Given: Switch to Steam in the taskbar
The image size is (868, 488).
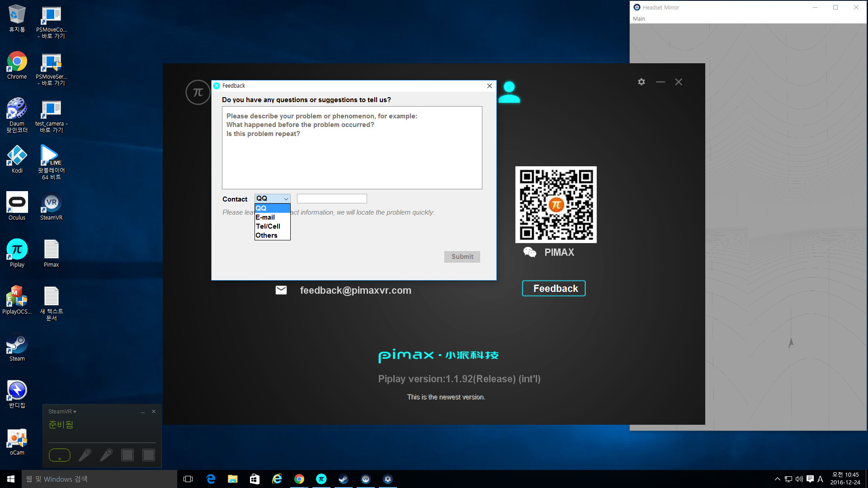Looking at the screenshot, I should pyautogui.click(x=343, y=479).
